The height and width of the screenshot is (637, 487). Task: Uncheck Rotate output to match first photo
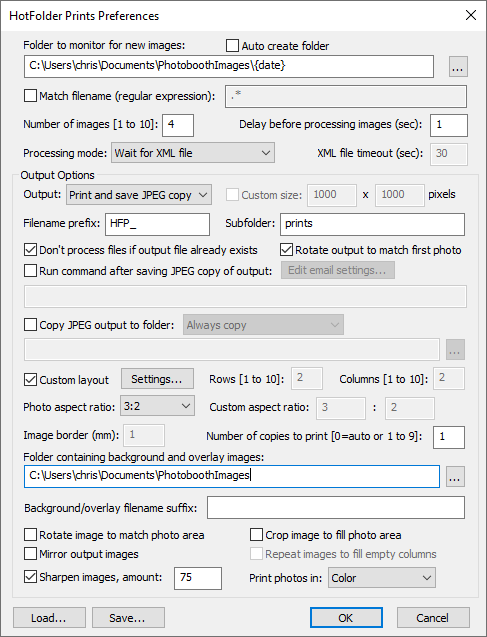tap(286, 249)
